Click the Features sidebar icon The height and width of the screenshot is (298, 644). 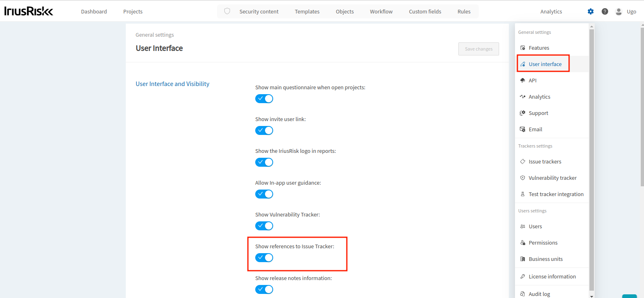523,48
